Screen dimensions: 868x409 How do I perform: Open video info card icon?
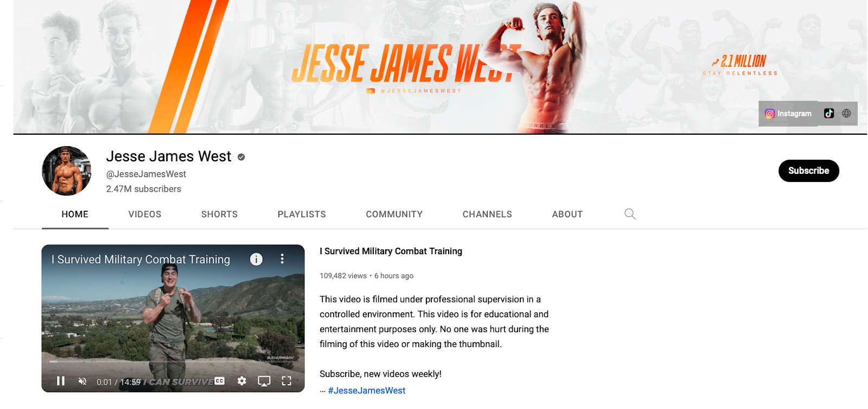click(256, 259)
